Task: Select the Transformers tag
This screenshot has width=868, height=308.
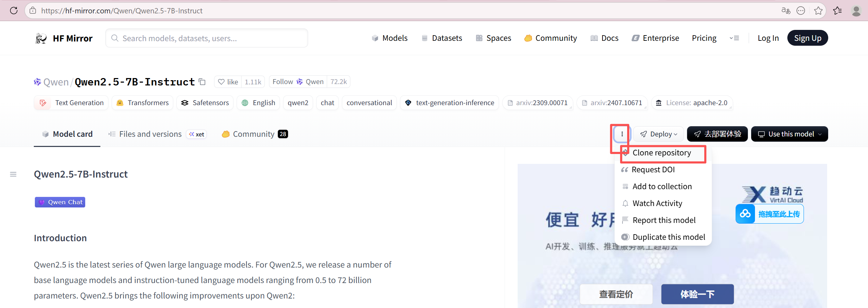Action: pyautogui.click(x=142, y=103)
